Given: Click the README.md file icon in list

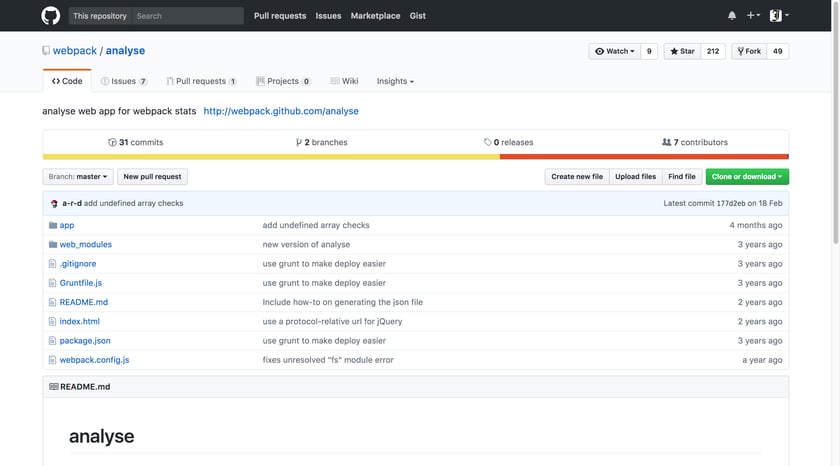Looking at the screenshot, I should [x=52, y=302].
